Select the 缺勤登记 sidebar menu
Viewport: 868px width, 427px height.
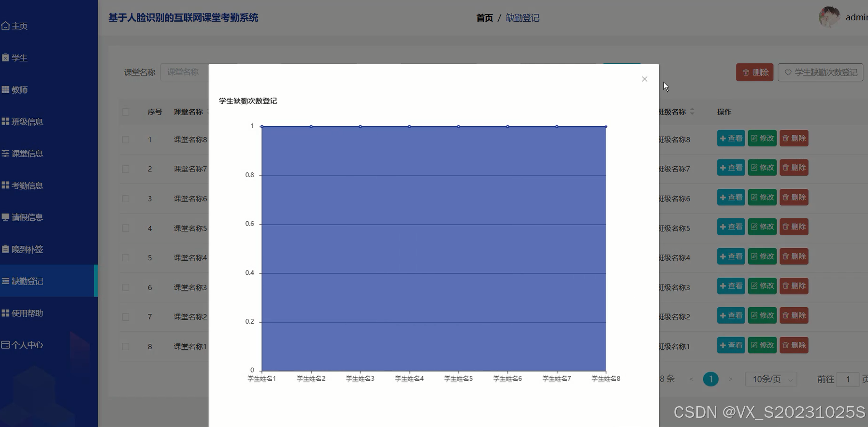click(x=48, y=281)
